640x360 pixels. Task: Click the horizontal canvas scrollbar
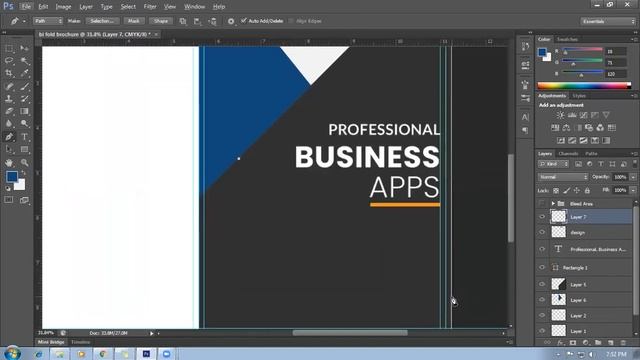point(350,333)
